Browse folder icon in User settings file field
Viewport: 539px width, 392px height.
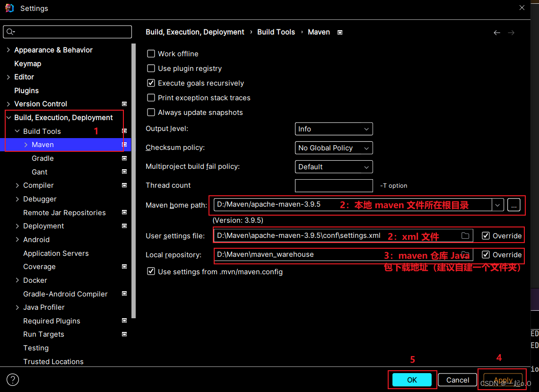[x=465, y=235]
